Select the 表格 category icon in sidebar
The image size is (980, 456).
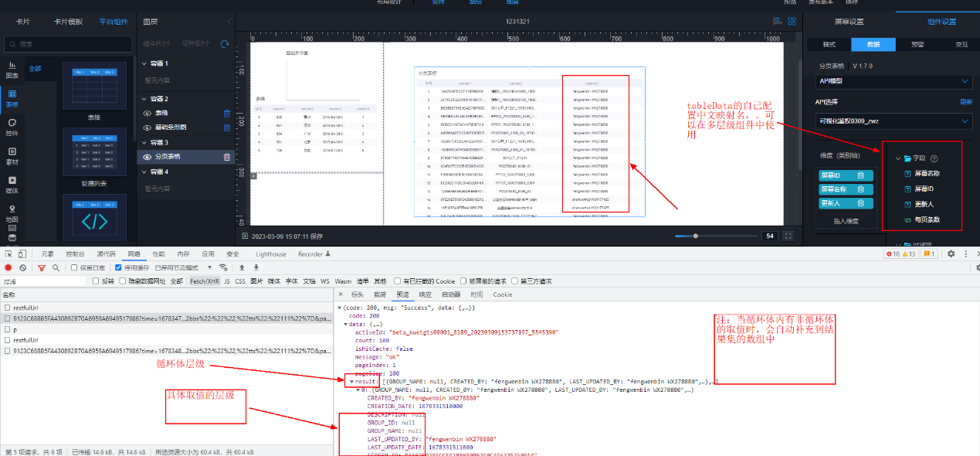tap(12, 98)
